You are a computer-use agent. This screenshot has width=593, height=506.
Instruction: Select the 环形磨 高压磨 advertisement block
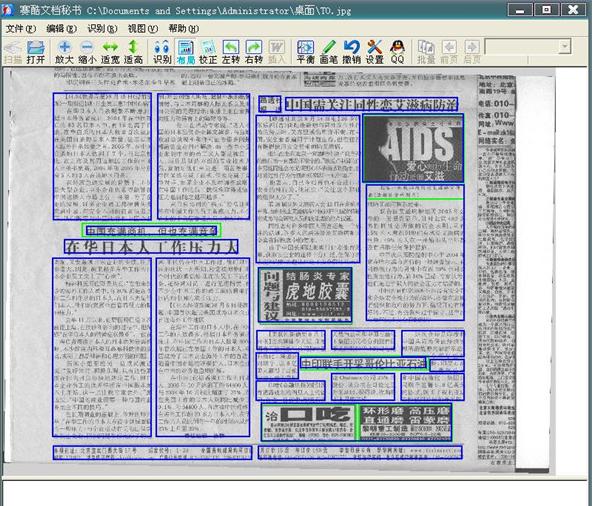(405, 422)
